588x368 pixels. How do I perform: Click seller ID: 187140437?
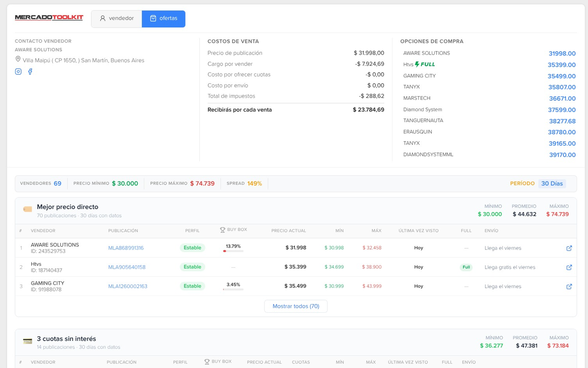[46, 270]
